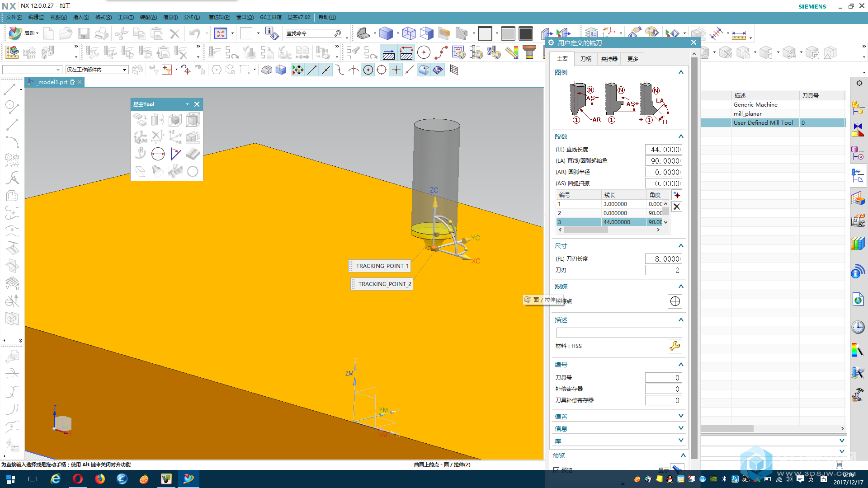The height and width of the screenshot is (488, 868).
Task: Open the Assembly Navigator in resource bar
Action: 858,108
